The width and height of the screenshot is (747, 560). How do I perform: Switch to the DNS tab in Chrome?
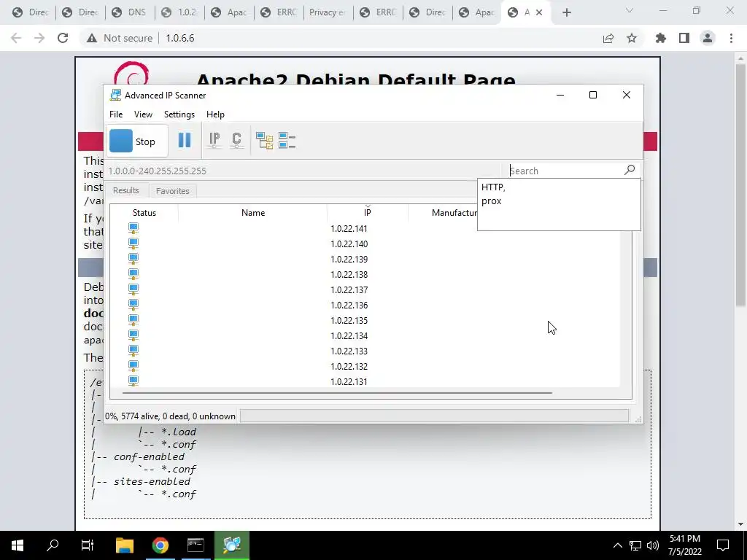(x=130, y=12)
